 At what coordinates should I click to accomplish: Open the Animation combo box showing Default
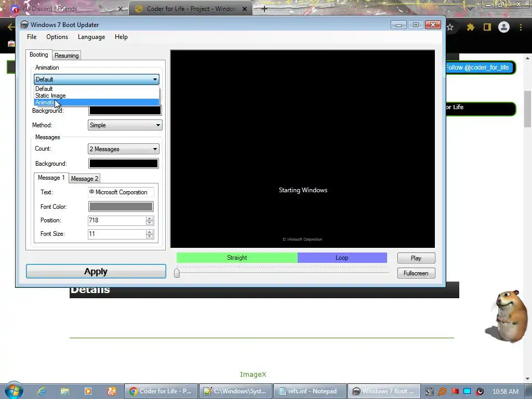click(96, 79)
